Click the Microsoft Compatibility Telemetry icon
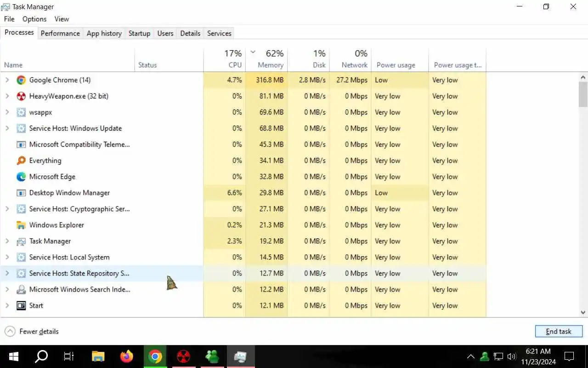 pyautogui.click(x=21, y=144)
